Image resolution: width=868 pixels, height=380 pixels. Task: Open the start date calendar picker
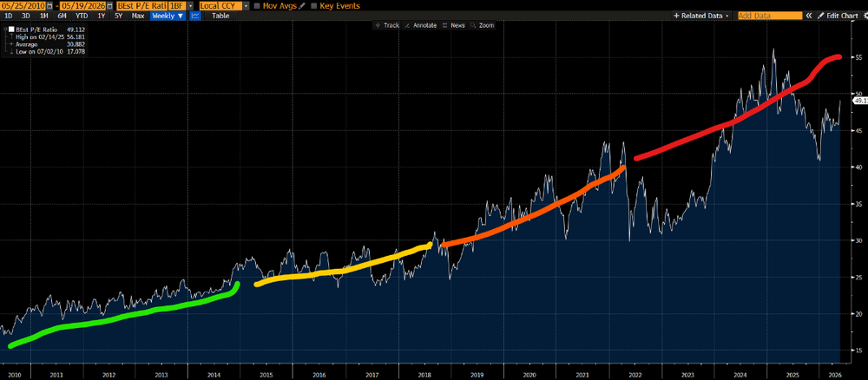pyautogui.click(x=49, y=5)
